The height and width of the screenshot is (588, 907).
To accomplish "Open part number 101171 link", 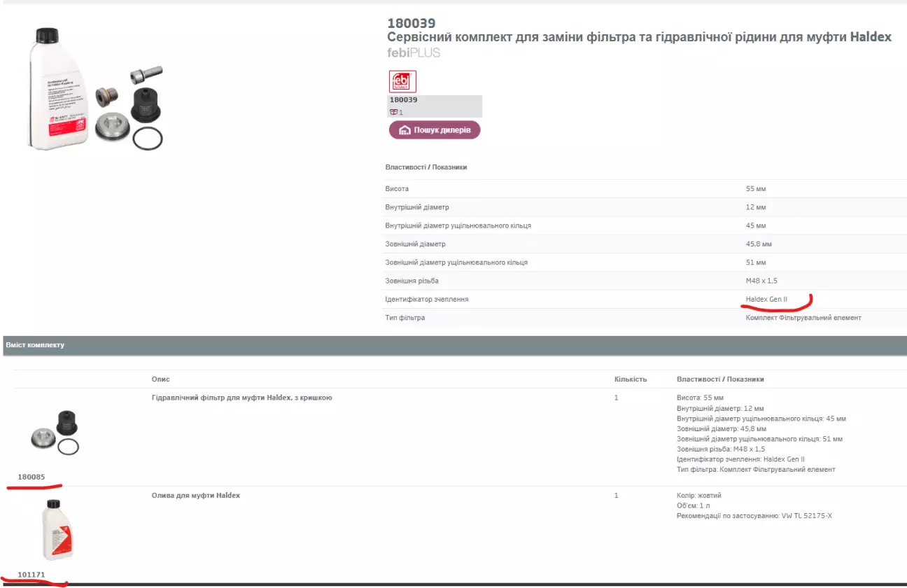I will tap(31, 575).
